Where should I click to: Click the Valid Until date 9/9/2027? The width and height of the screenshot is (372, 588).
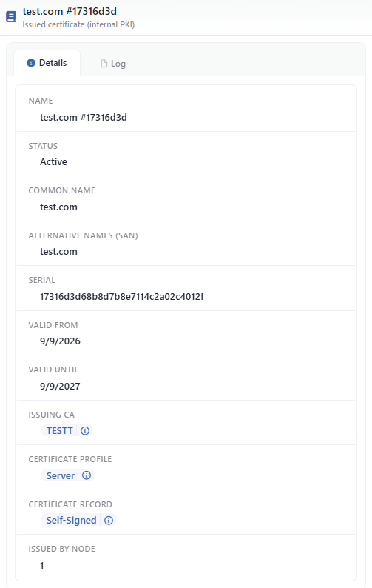pos(61,387)
